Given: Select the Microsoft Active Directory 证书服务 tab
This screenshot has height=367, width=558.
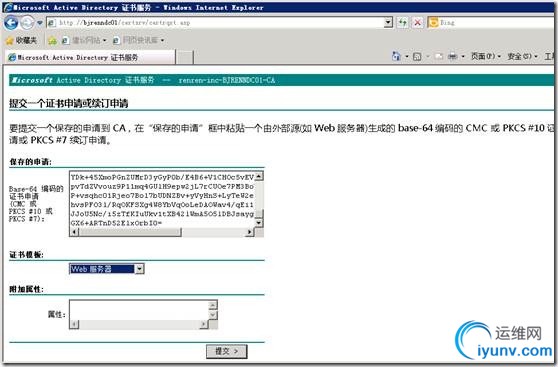Looking at the screenshot, I should (90, 57).
